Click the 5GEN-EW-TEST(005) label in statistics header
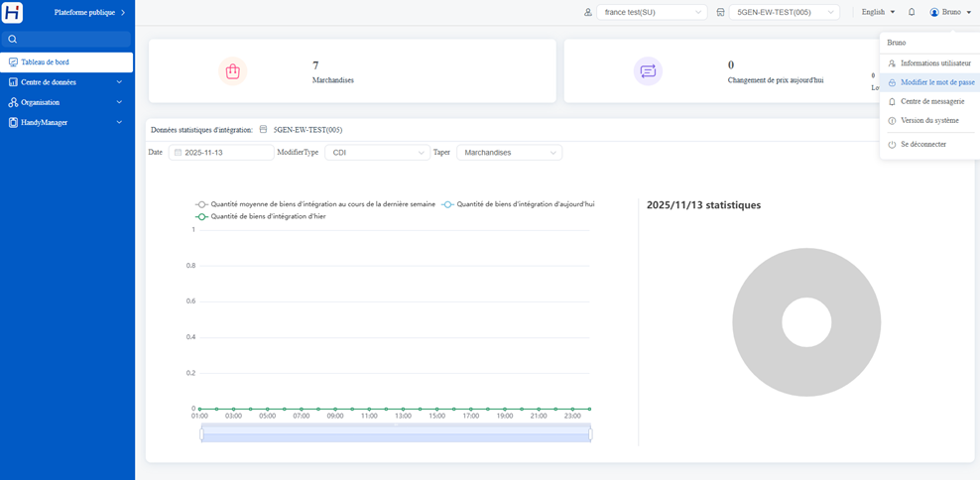This screenshot has width=980, height=480. [308, 130]
